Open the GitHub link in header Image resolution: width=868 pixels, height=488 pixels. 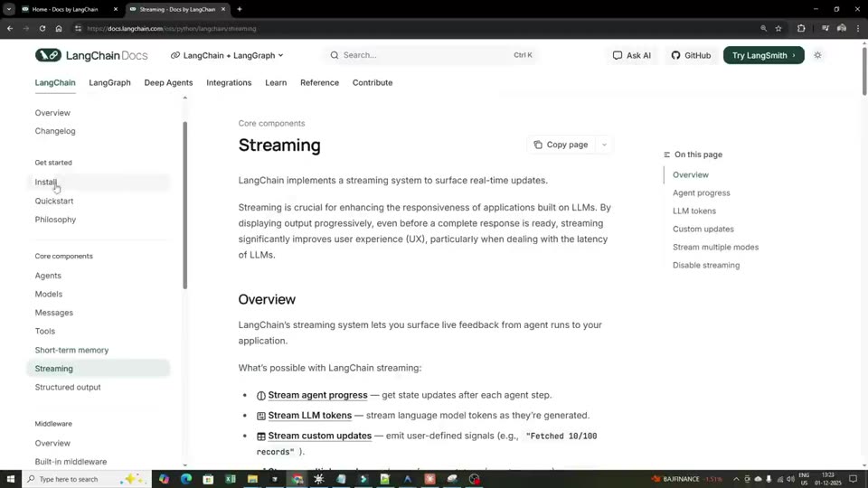[691, 55]
